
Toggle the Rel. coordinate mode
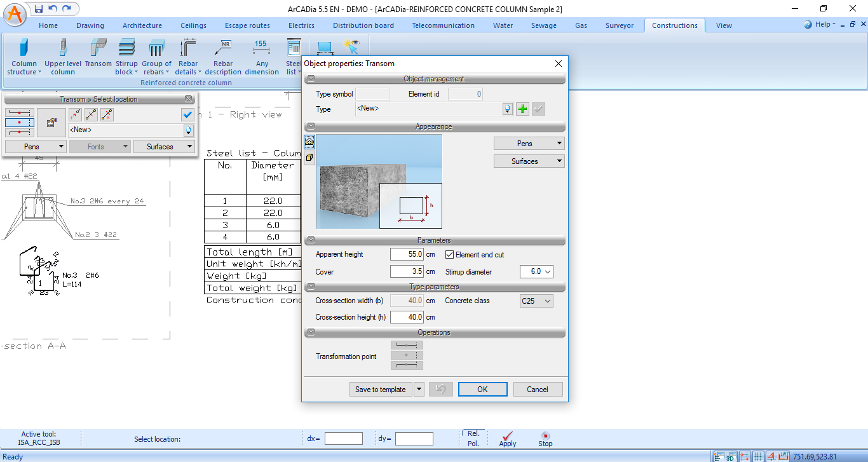click(x=473, y=433)
